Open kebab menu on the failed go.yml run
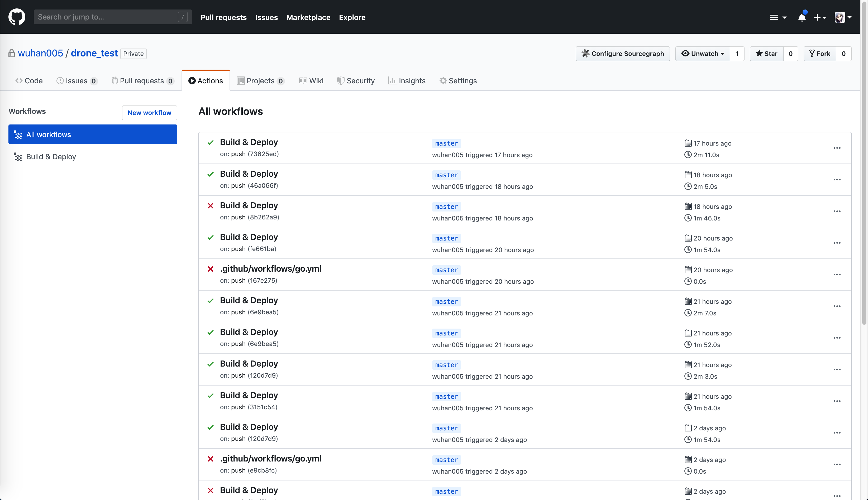The height and width of the screenshot is (500, 868). click(x=837, y=274)
